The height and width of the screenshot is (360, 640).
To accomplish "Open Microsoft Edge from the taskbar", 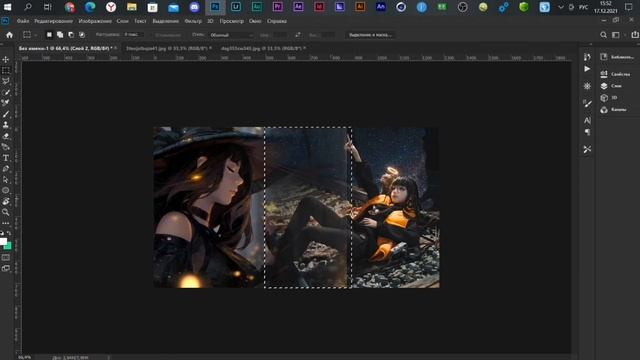I will click(x=90, y=7).
